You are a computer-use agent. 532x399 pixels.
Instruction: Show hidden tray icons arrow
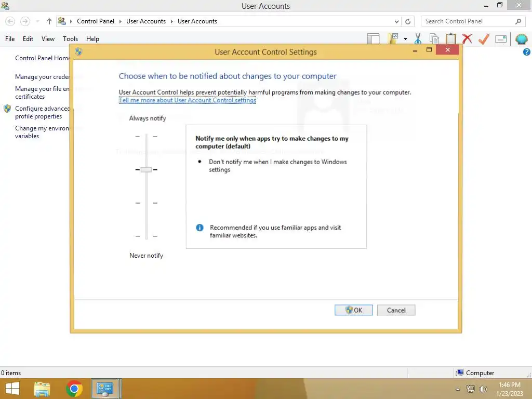pyautogui.click(x=458, y=389)
